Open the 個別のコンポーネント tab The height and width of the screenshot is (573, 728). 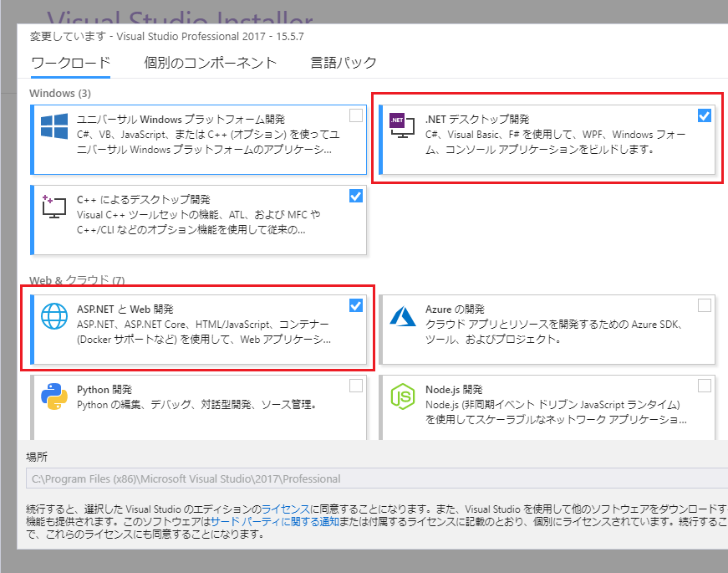pyautogui.click(x=210, y=63)
